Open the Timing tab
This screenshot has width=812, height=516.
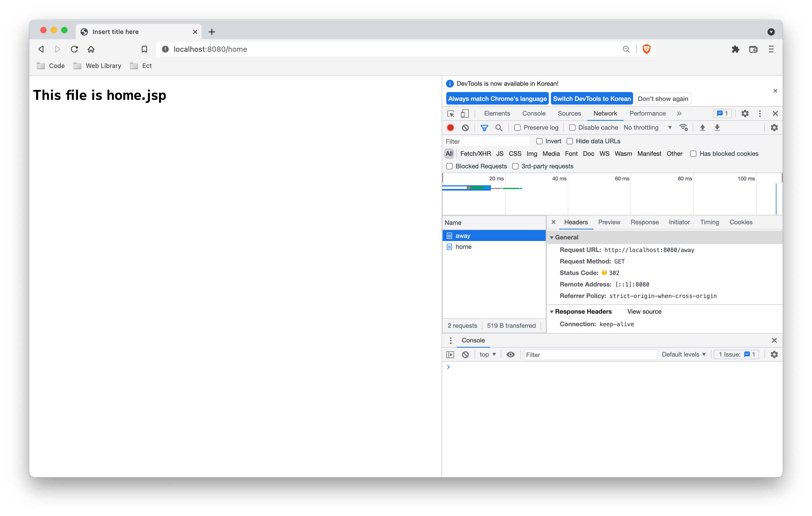coord(709,222)
